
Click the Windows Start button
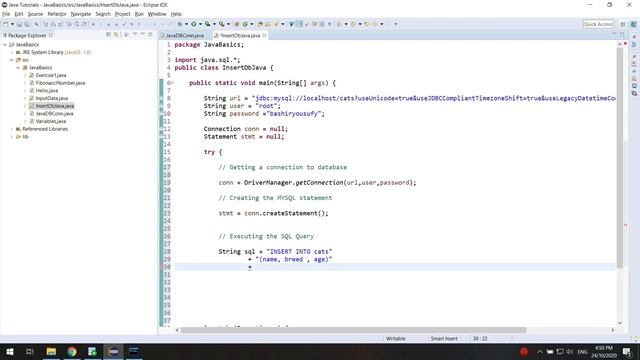click(x=9, y=351)
